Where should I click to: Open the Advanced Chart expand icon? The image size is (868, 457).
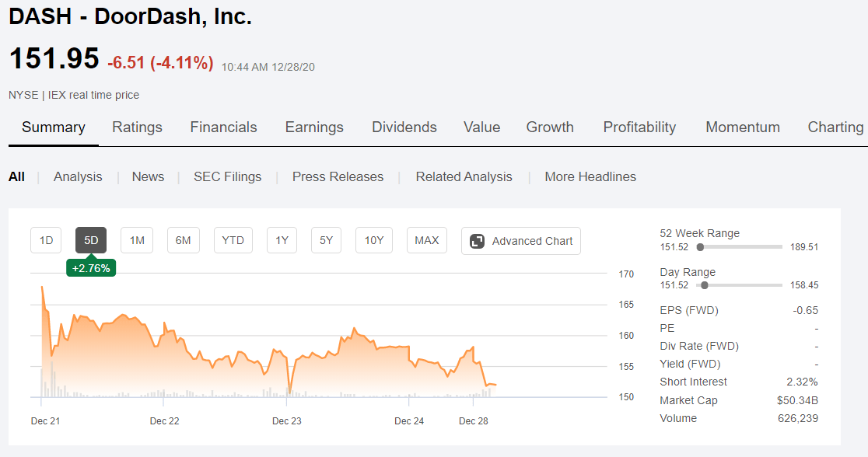coord(477,241)
